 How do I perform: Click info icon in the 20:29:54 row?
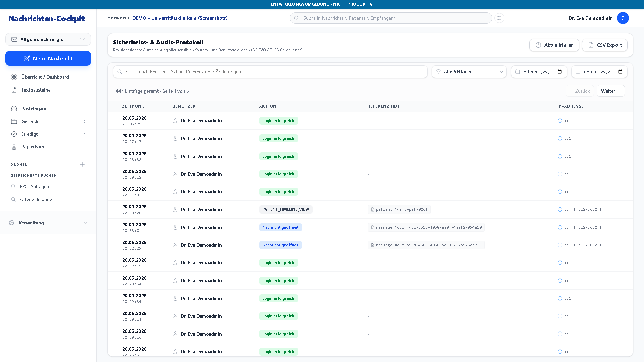[x=560, y=281]
